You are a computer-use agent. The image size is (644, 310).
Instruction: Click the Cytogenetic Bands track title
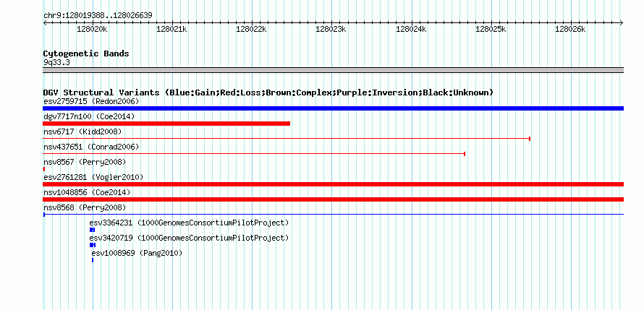click(86, 53)
